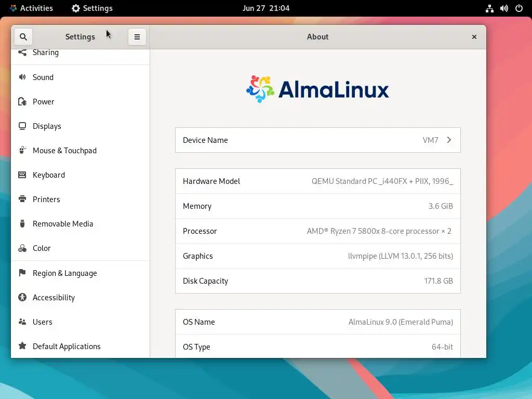Image resolution: width=532 pixels, height=399 pixels.
Task: Click the Hardware Model QEMU Standard PC value
Action: click(382, 181)
